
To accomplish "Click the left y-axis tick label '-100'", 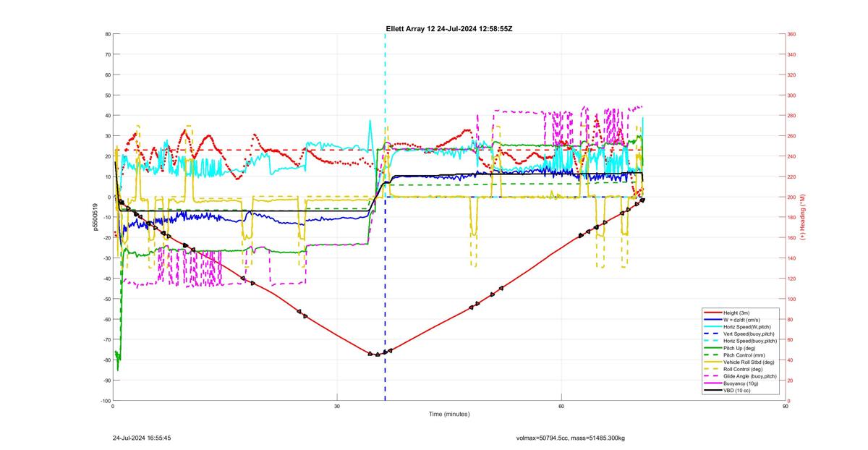I will click(105, 401).
